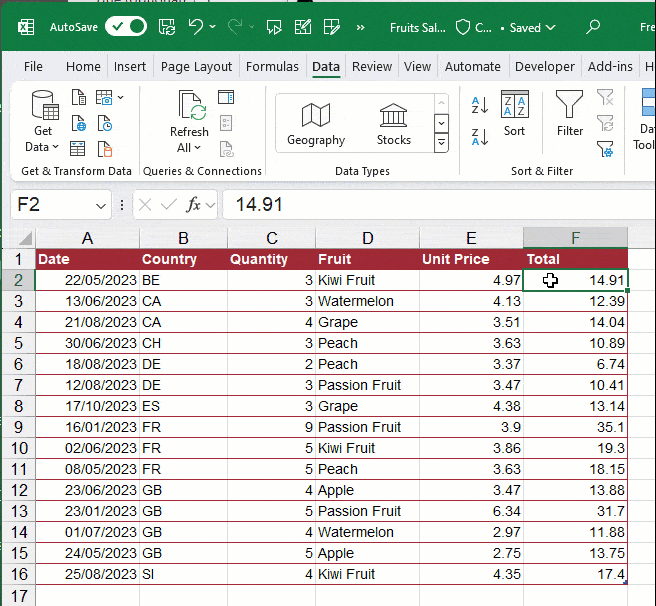This screenshot has width=656, height=606.
Task: Switch to the Home tab
Action: [x=83, y=67]
